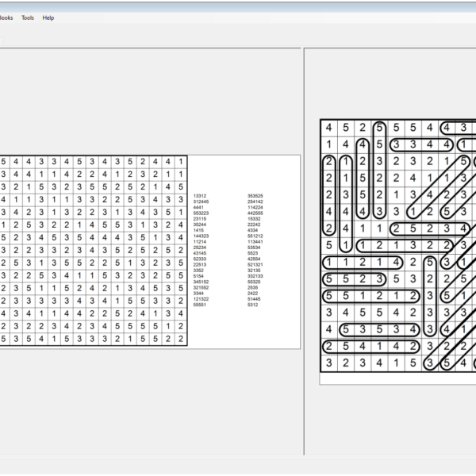
Task: Click number 13312 in the list
Action: point(199,195)
